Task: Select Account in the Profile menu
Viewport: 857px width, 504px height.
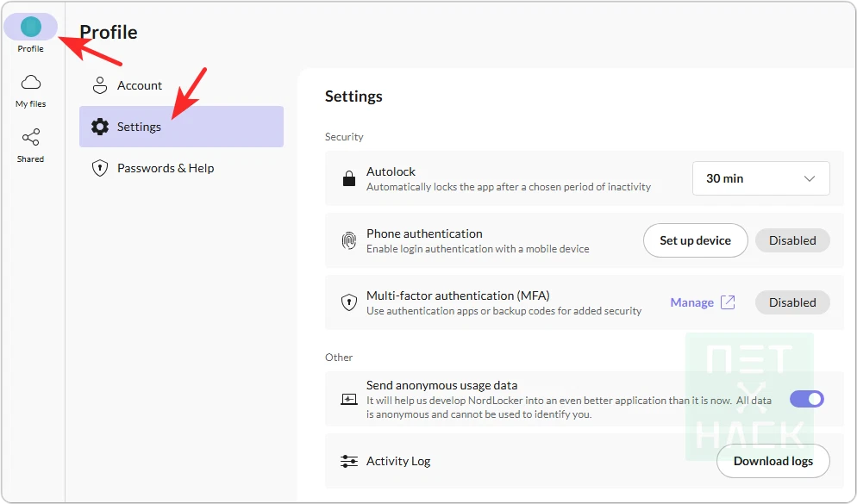Action: tap(140, 85)
